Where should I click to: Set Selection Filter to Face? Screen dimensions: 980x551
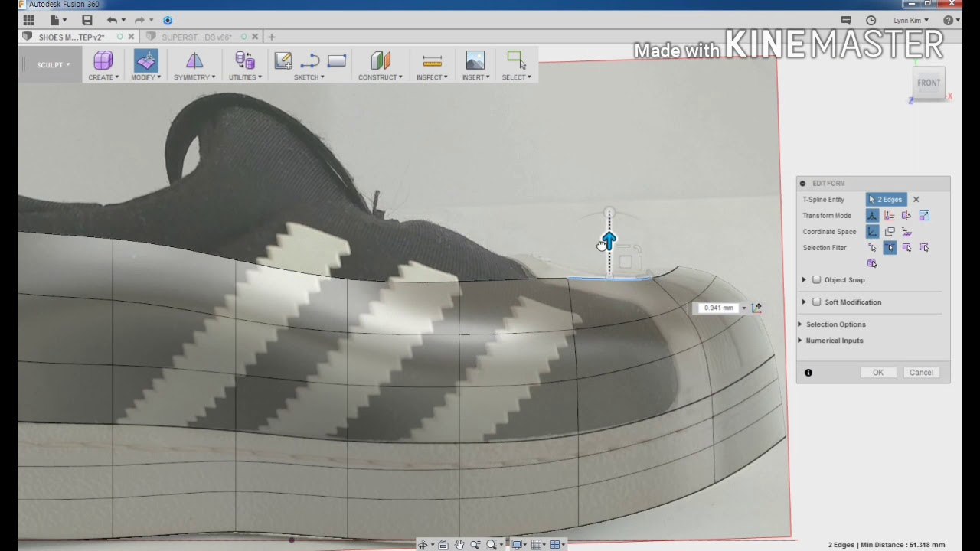906,248
